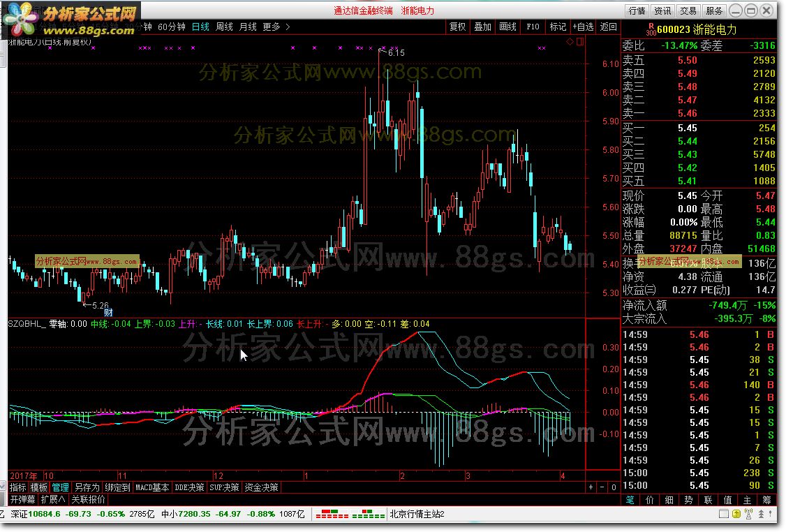The image size is (786, 532).
Task: Click the red diamond icon above the chart
Action: coord(570,42)
